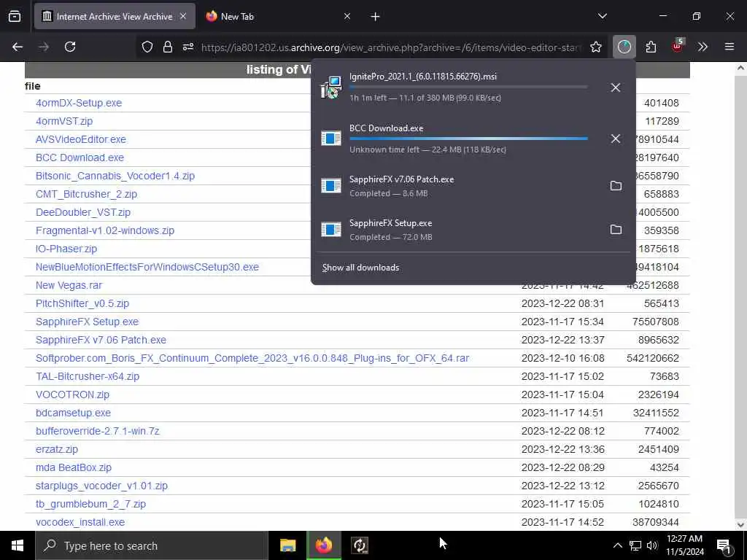
Task: Open Firefox View icon in the tab bar
Action: tap(15, 16)
